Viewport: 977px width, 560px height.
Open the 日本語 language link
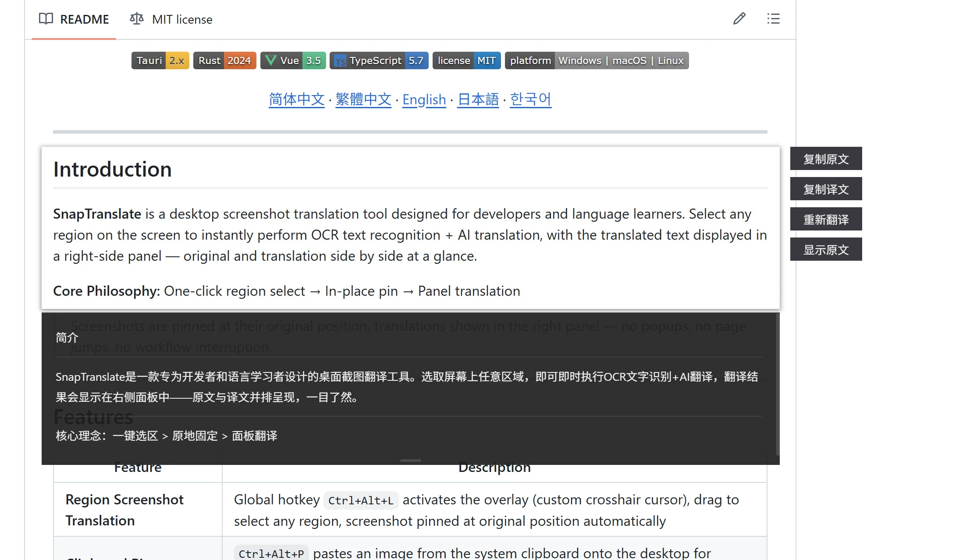click(x=478, y=99)
